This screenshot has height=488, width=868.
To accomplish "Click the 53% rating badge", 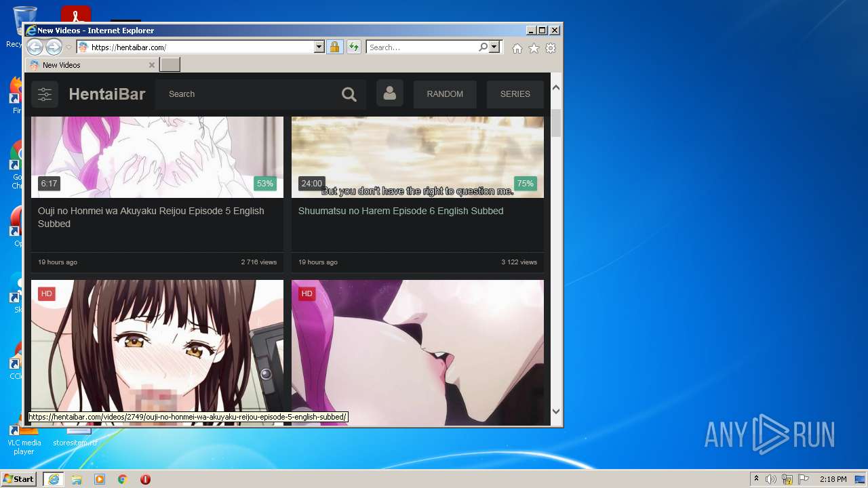I will coord(265,183).
